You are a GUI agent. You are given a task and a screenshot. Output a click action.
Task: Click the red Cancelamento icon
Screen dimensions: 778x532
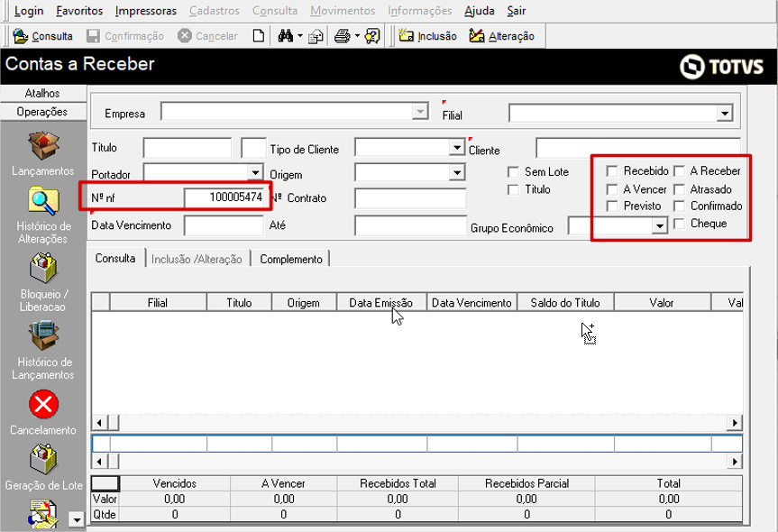(43, 405)
